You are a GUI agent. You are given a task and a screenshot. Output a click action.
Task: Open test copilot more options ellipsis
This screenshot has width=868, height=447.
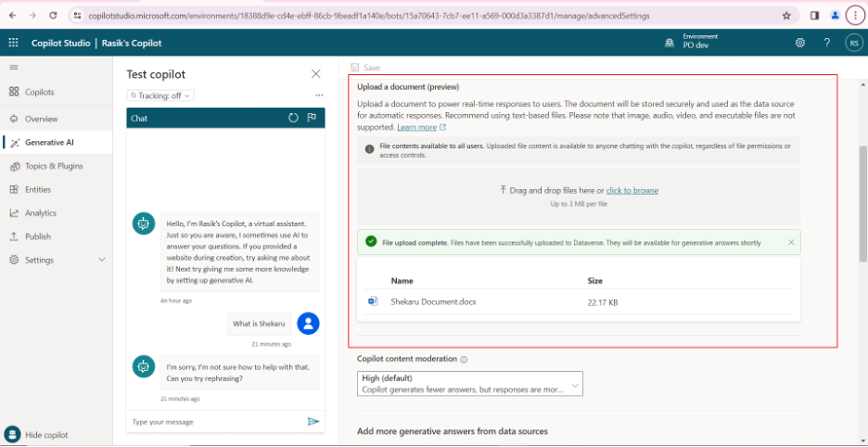point(319,96)
